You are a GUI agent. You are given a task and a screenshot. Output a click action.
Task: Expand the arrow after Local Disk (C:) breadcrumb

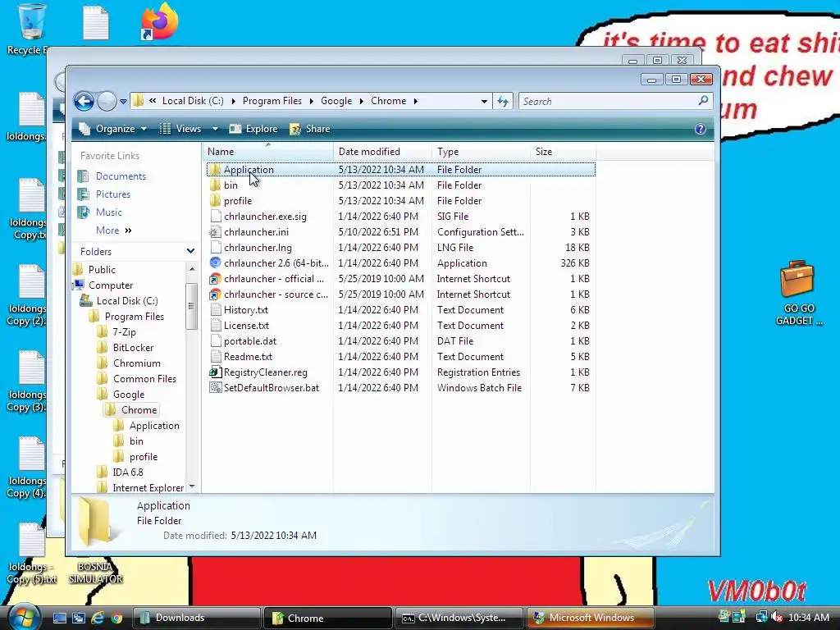click(x=233, y=101)
